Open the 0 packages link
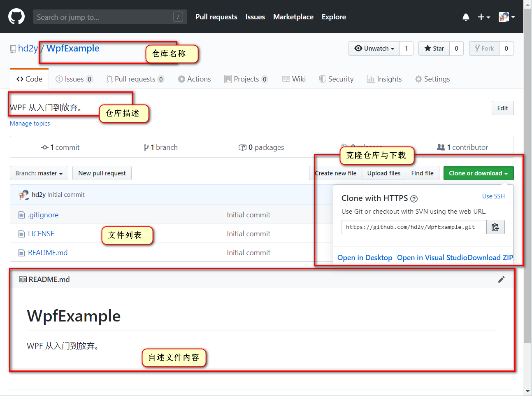The image size is (532, 396). [261, 147]
